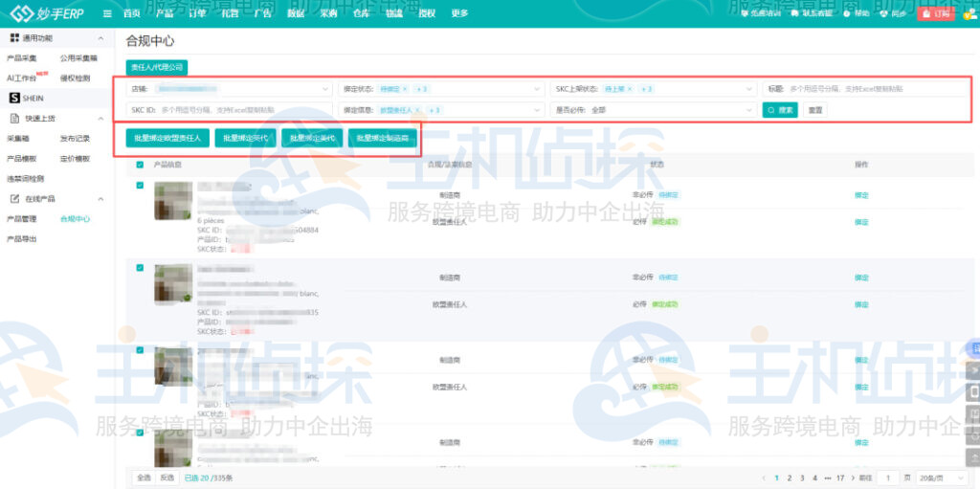Click the 搜索 search button
The image size is (980, 489).
coord(780,110)
